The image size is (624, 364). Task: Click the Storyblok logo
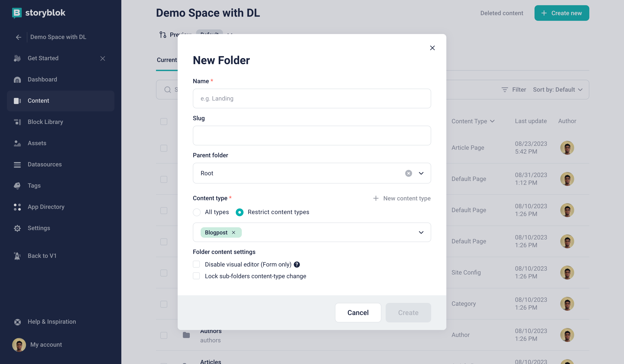(x=39, y=13)
